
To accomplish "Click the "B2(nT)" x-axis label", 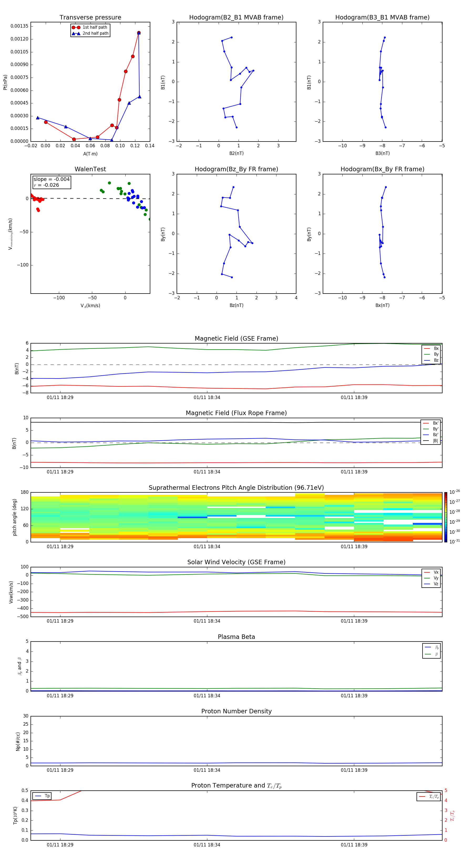I will [236, 153].
